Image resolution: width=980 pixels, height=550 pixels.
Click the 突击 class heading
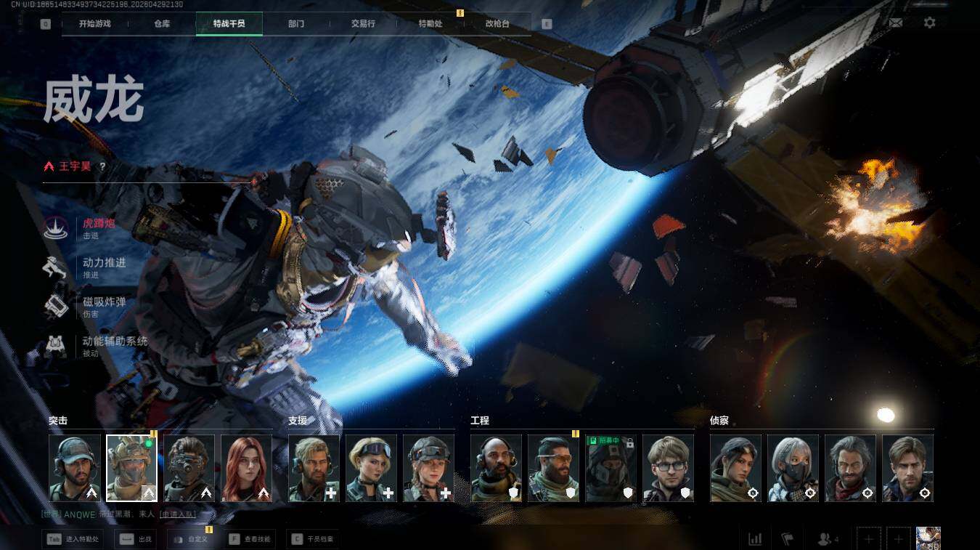58,421
